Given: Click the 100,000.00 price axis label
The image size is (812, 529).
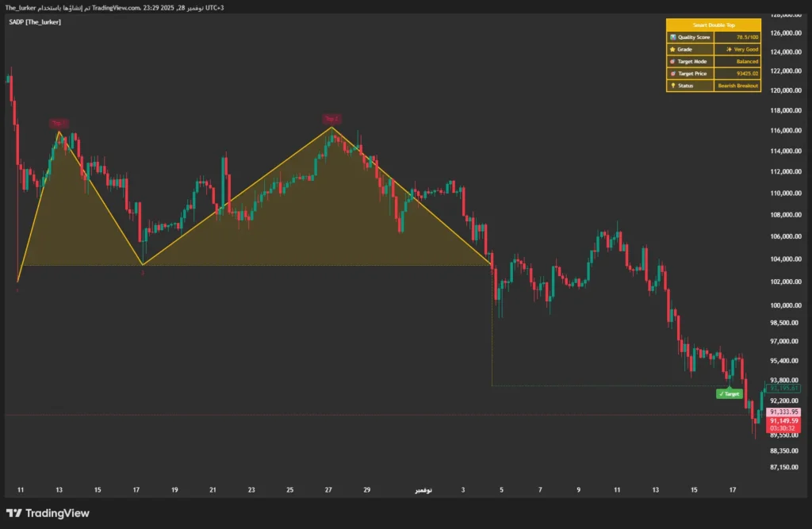Looking at the screenshot, I should (x=786, y=305).
